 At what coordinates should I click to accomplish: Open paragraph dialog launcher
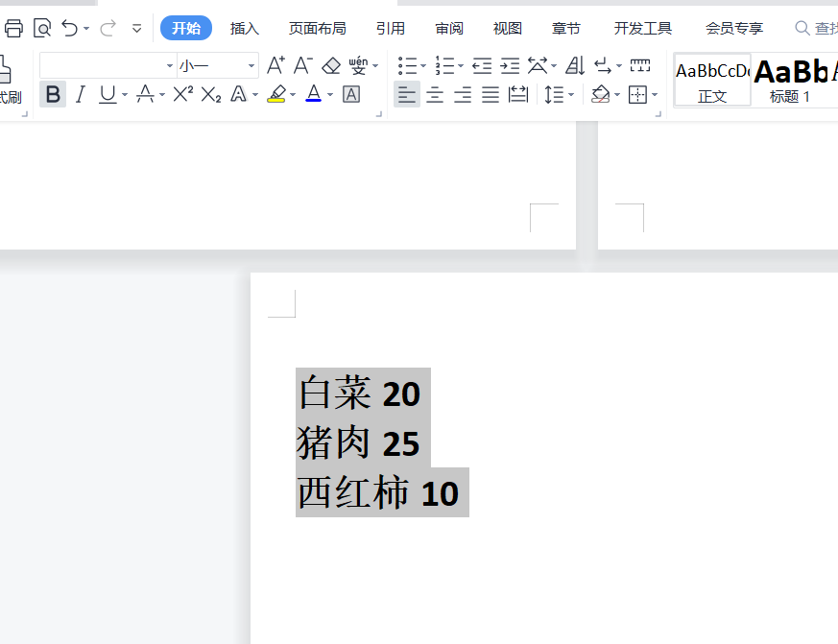click(x=658, y=114)
